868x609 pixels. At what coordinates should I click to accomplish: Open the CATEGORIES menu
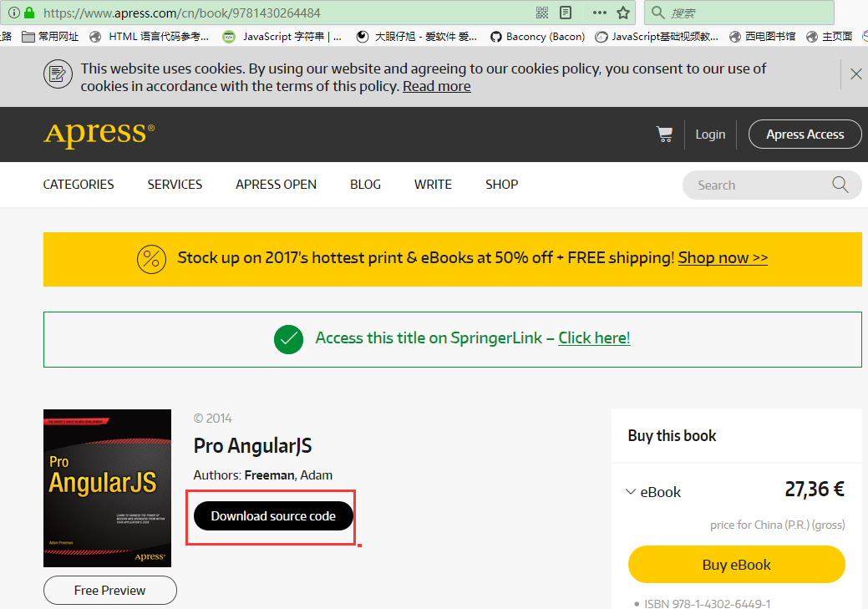(x=79, y=185)
